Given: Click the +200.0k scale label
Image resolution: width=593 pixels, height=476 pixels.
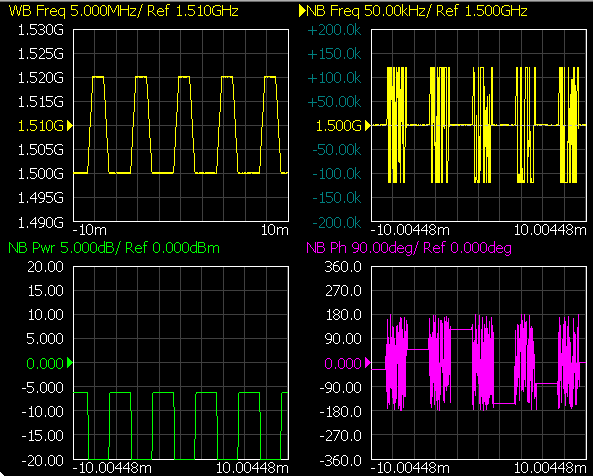Looking at the screenshot, I should (335, 30).
